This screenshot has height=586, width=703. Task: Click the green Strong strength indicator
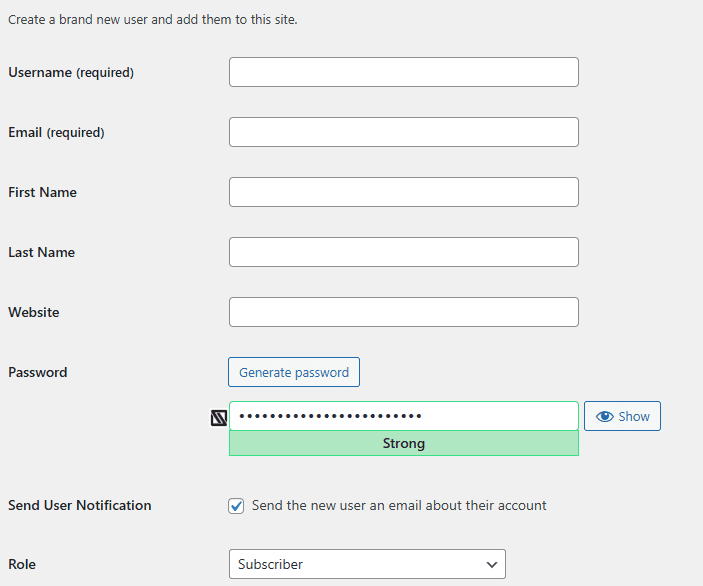[x=403, y=443]
